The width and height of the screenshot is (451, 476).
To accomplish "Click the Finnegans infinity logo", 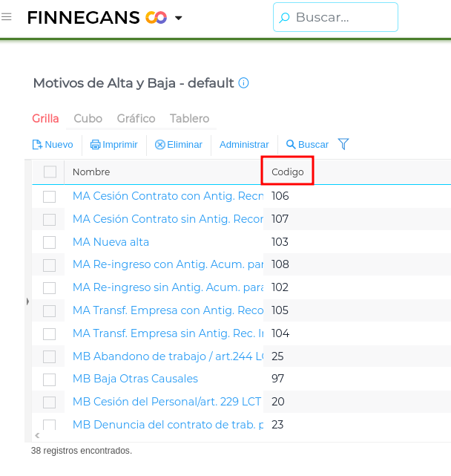I will point(157,18).
